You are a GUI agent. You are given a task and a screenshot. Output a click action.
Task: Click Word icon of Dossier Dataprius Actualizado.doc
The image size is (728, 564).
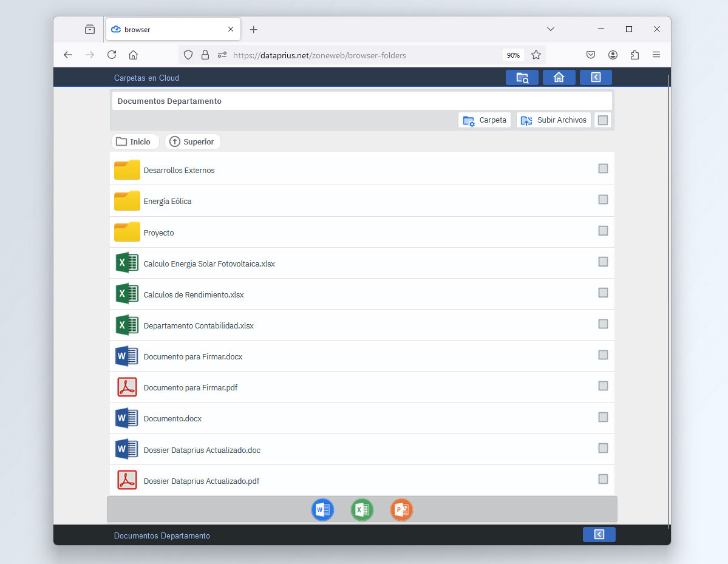click(127, 449)
